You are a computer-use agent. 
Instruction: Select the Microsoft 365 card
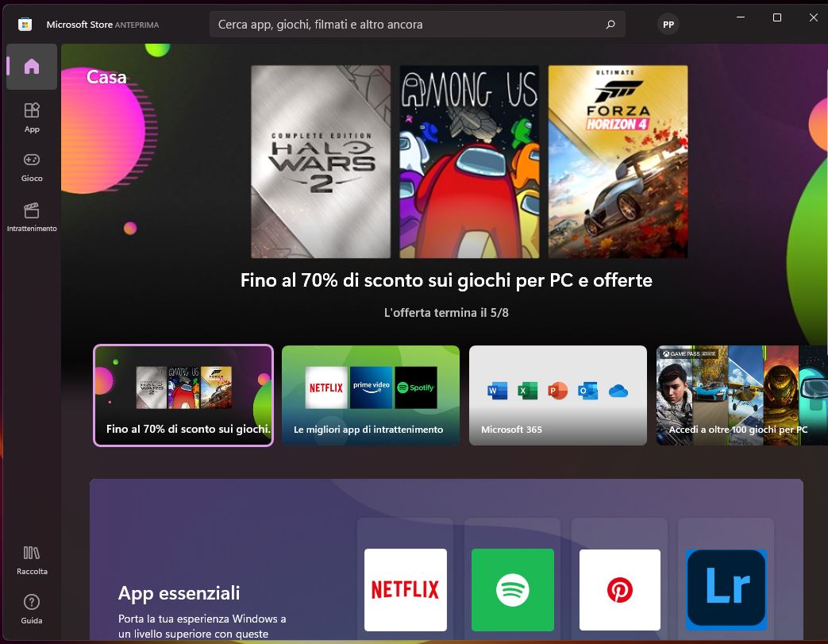click(557, 395)
